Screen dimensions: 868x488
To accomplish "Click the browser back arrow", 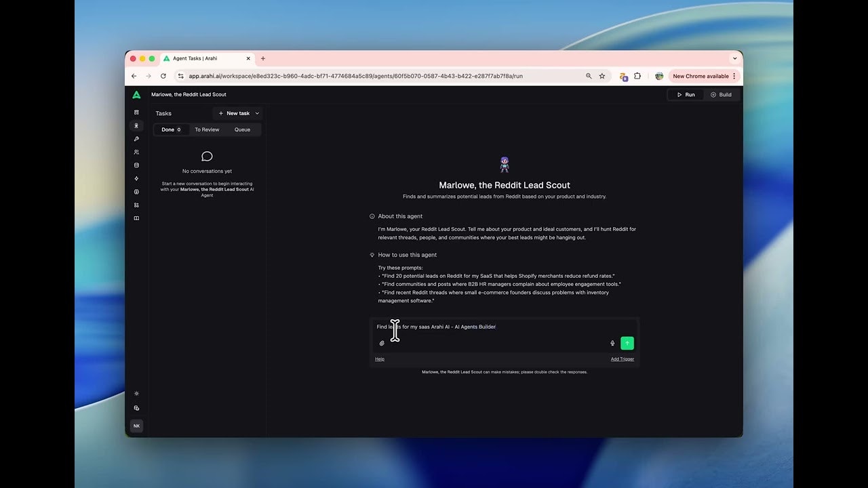I will tap(134, 76).
